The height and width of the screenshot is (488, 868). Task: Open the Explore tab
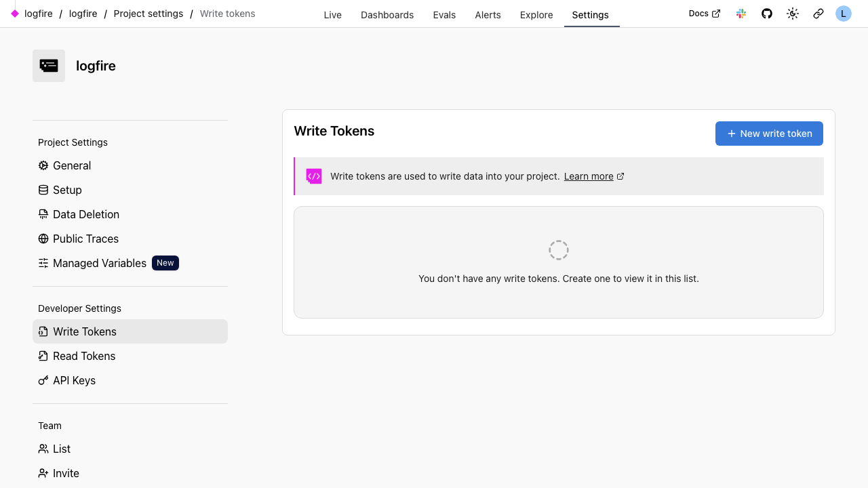pos(536,15)
